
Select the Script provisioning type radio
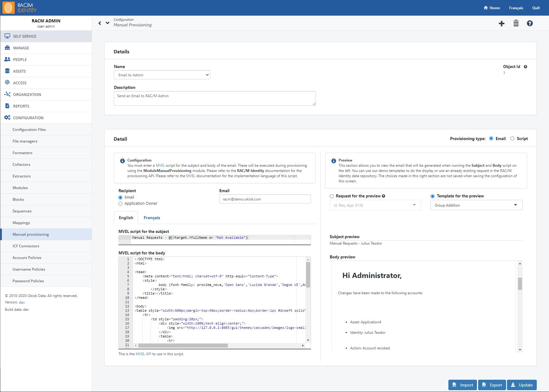[x=512, y=139]
